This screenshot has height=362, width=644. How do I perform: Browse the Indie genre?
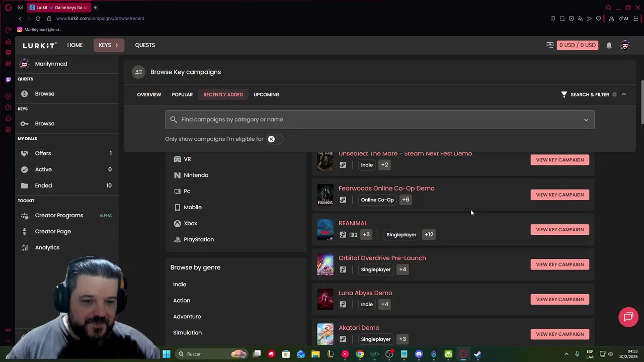[180, 285]
